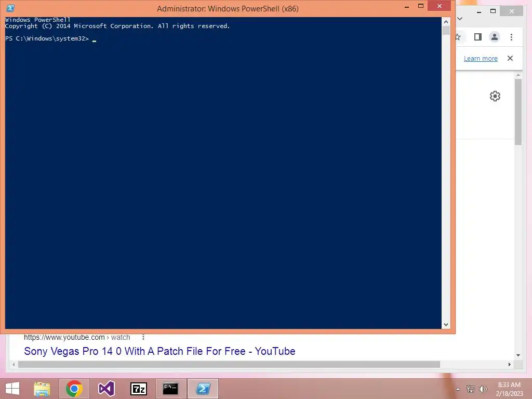Maximize the Chrome window

click(x=493, y=11)
